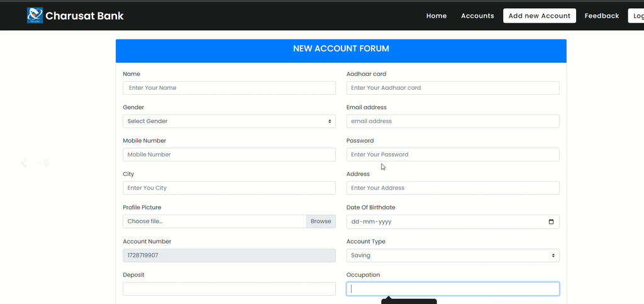The image size is (644, 304).
Task: Select the Enter Your Password field
Action: tap(453, 155)
